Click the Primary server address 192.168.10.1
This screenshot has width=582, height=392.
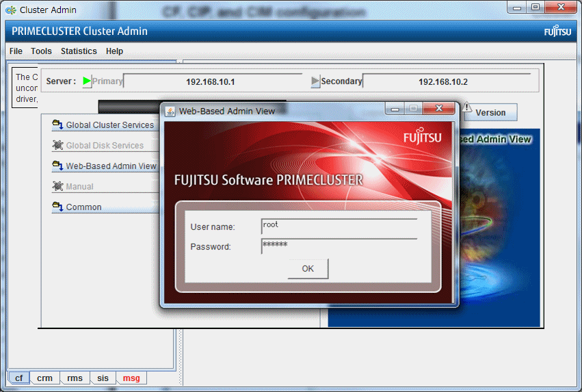211,81
